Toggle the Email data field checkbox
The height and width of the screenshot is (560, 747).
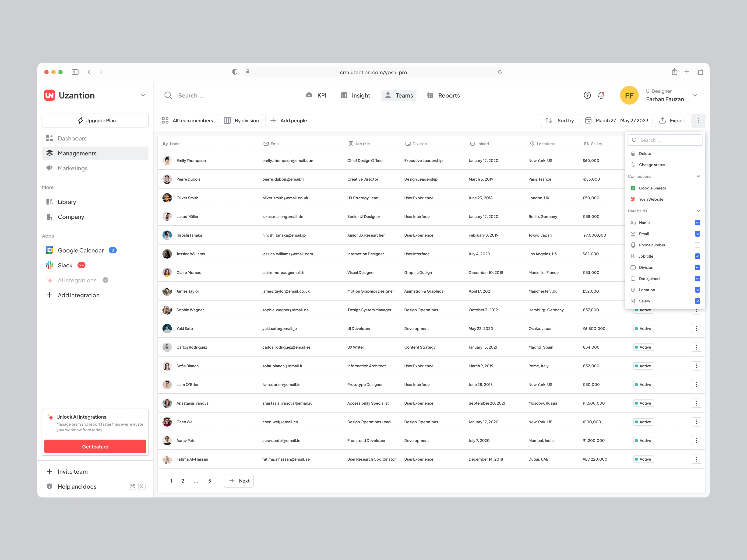click(x=697, y=234)
